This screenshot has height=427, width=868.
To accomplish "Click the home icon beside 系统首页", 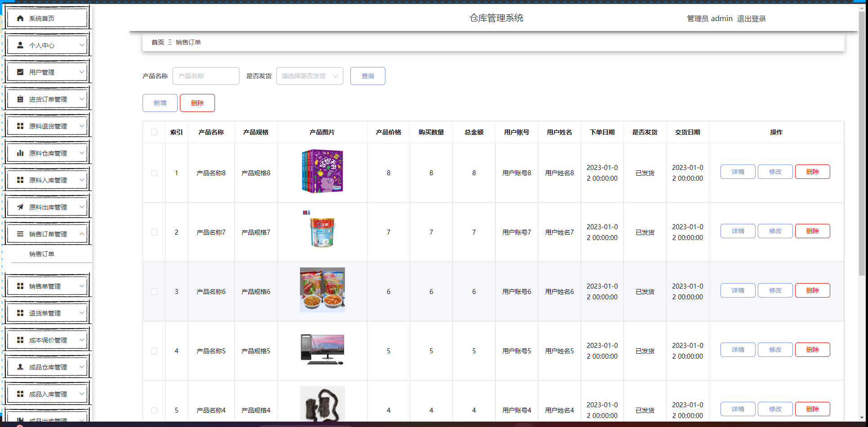I will coord(20,18).
